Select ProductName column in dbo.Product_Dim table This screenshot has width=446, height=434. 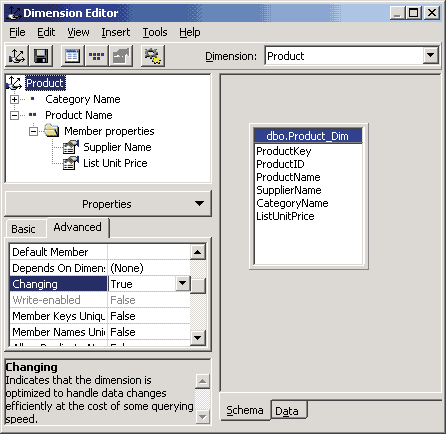point(288,177)
